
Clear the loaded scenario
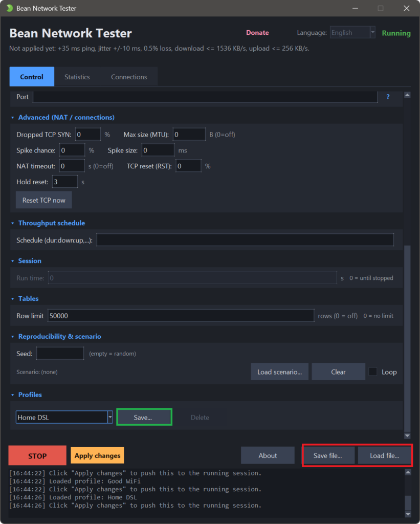(338, 372)
